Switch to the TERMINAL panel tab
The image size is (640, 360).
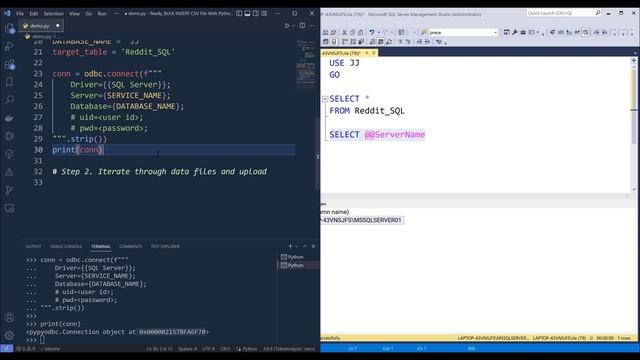(101, 247)
